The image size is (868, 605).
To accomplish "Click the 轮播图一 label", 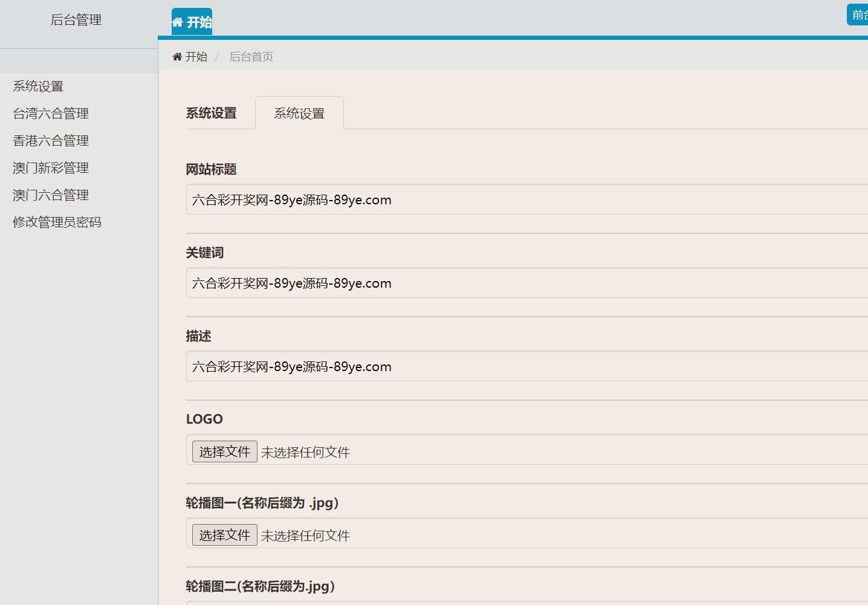I will (x=262, y=503).
